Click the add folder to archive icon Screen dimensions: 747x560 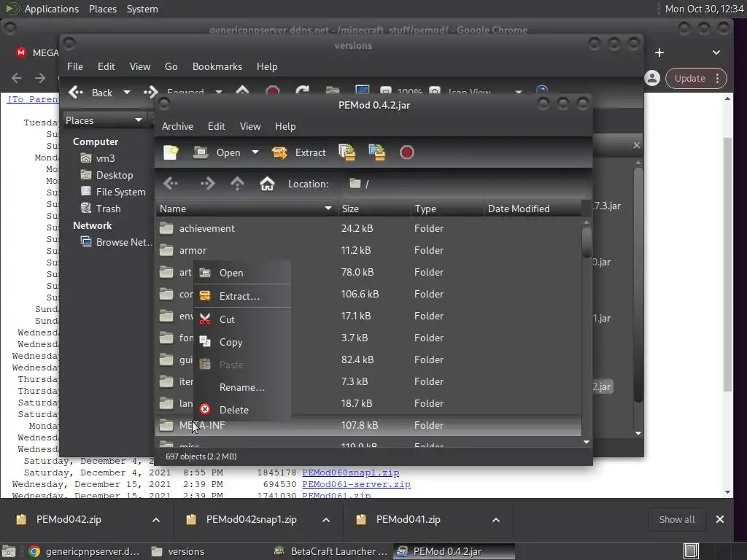tap(377, 152)
